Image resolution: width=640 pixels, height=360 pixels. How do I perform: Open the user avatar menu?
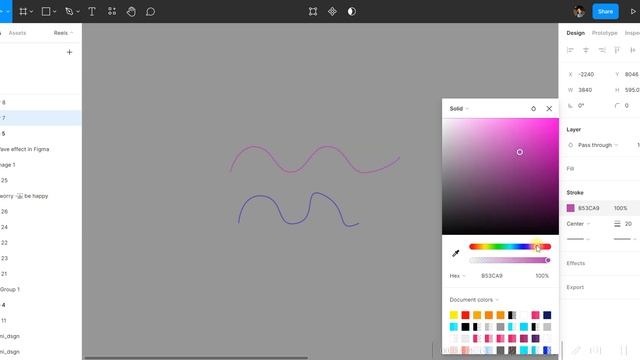click(x=579, y=11)
